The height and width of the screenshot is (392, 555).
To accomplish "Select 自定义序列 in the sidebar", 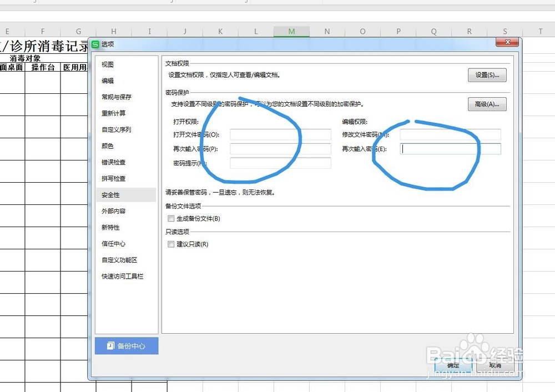I will 117,130.
